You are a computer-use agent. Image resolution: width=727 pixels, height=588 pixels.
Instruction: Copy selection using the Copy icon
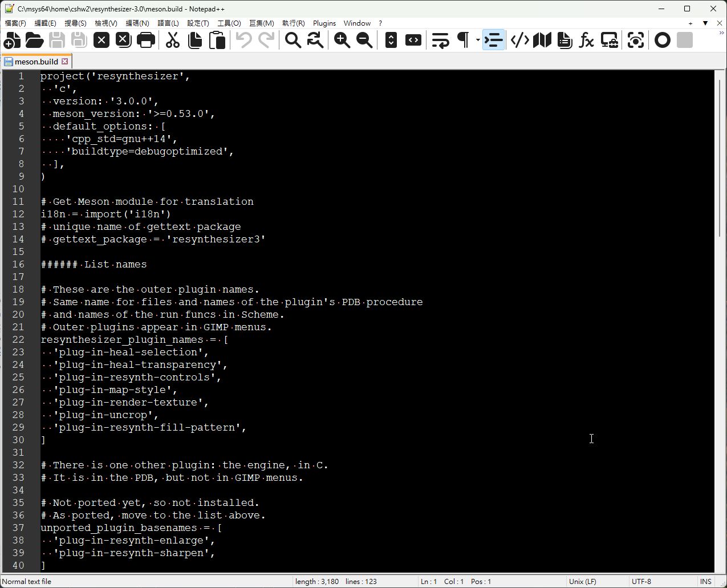click(195, 40)
